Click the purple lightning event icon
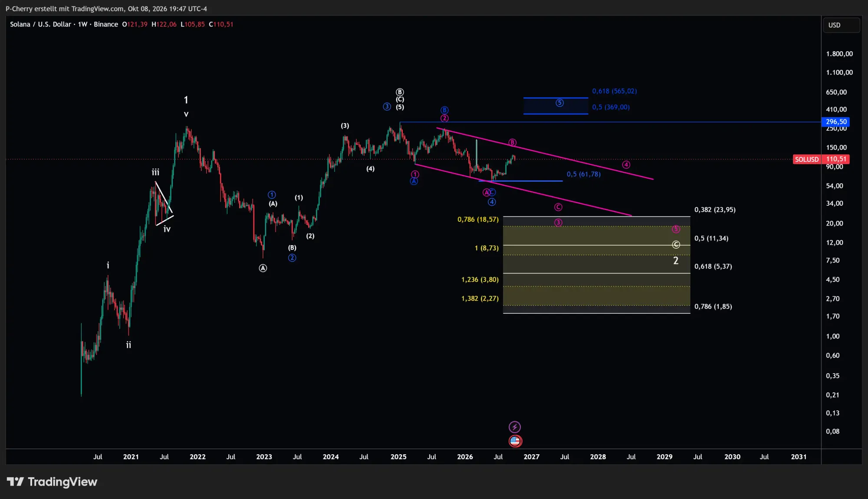The width and height of the screenshot is (868, 499). point(515,427)
